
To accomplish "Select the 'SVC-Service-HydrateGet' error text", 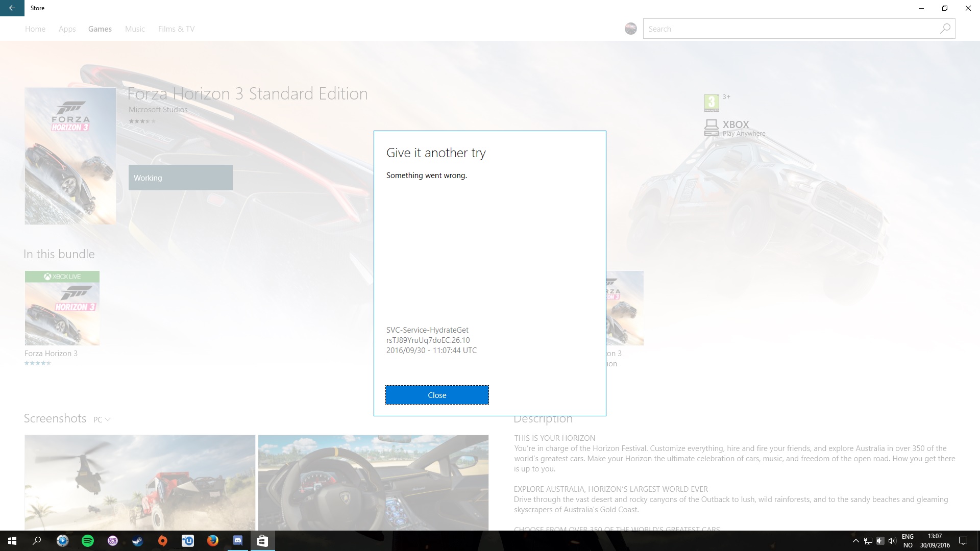I will click(427, 330).
